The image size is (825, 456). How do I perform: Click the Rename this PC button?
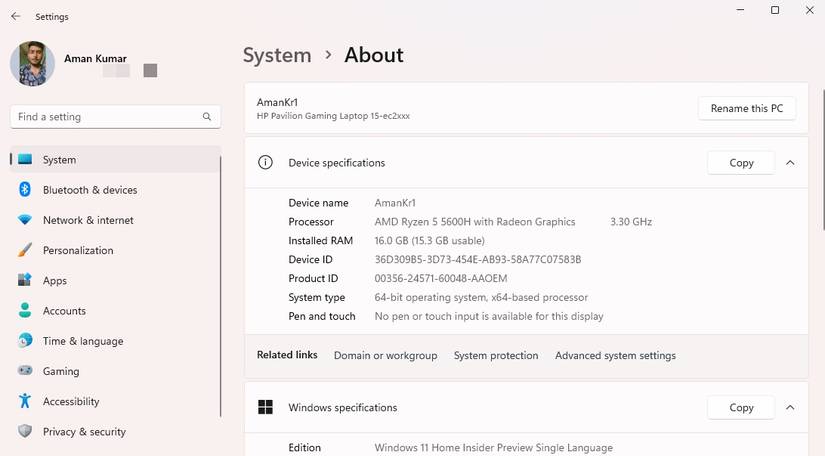746,108
